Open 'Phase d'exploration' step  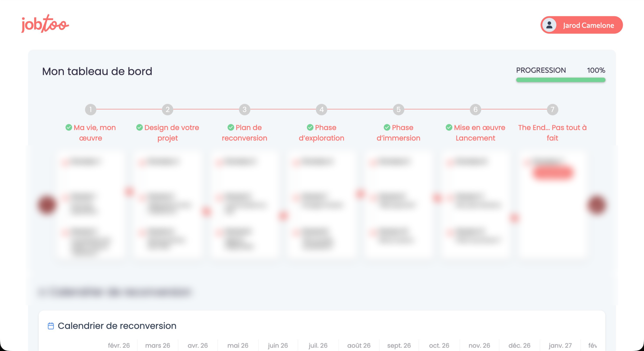321,133
